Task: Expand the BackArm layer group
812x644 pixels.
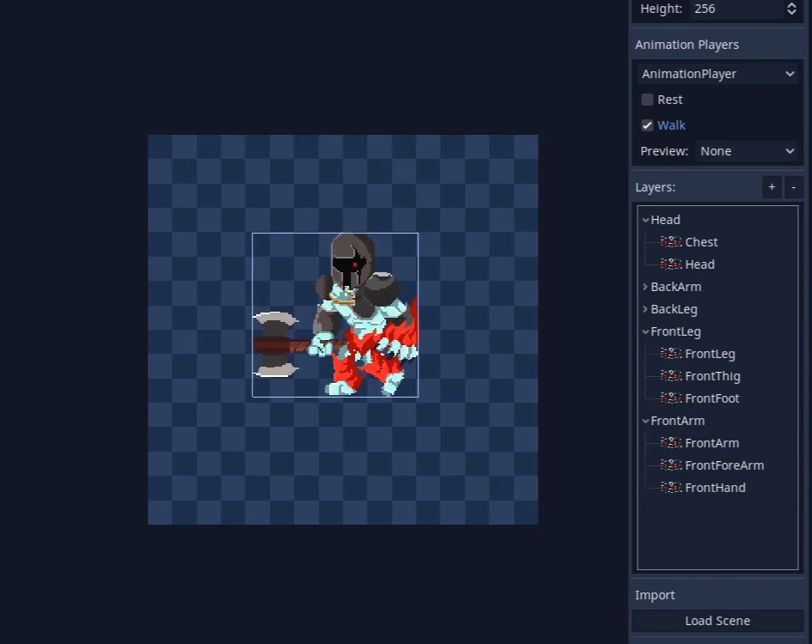Action: click(645, 287)
